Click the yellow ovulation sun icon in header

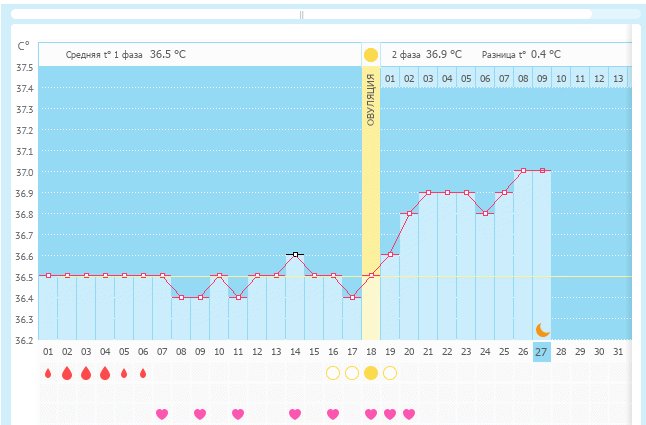coord(371,55)
